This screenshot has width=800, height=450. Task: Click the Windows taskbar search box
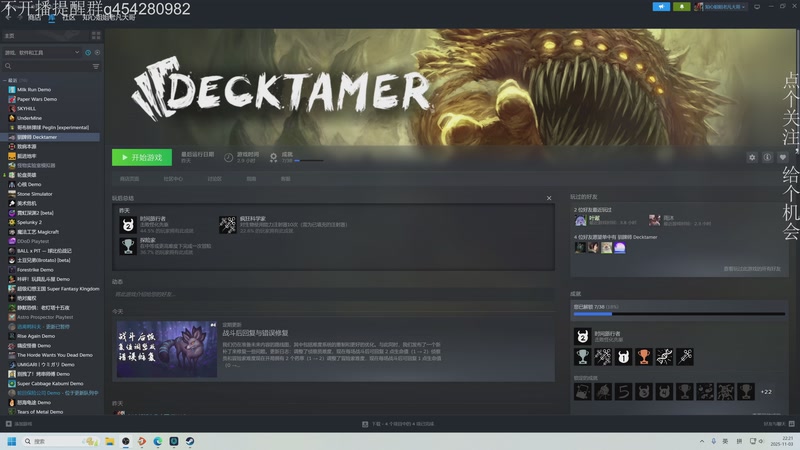[x=60, y=441]
